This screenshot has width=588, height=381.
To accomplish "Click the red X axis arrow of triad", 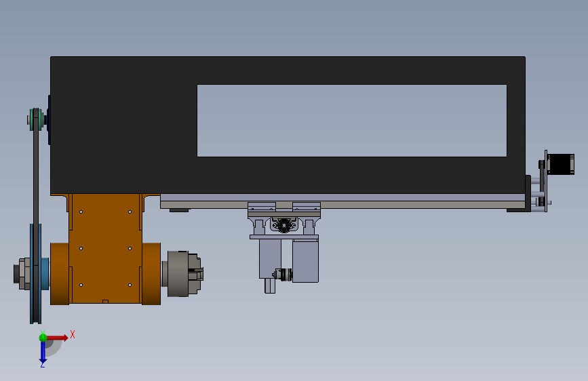I will [x=57, y=338].
